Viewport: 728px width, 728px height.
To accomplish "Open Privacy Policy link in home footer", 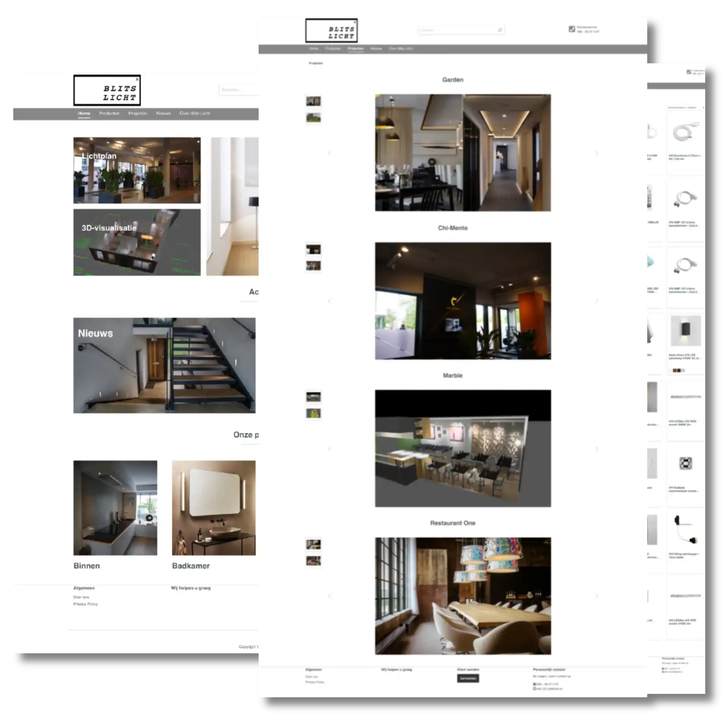I will pyautogui.click(x=86, y=604).
